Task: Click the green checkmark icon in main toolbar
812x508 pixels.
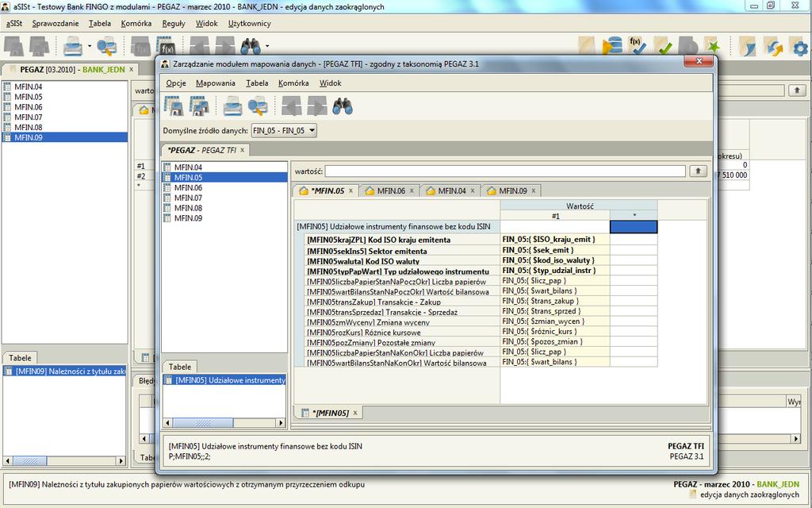Action: coord(663,45)
